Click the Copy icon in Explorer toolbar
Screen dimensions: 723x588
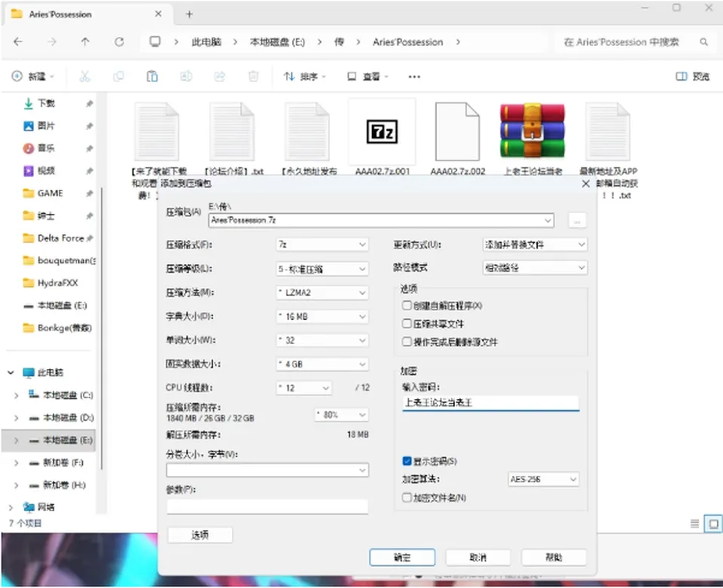click(118, 77)
